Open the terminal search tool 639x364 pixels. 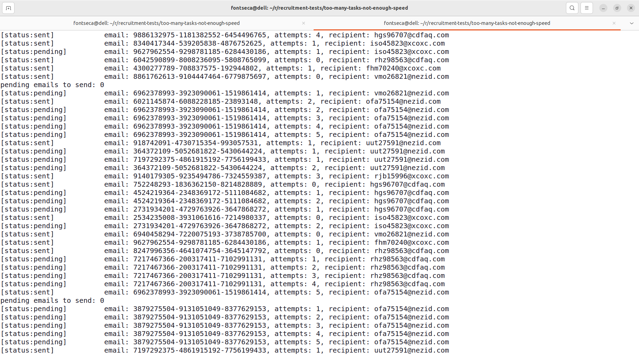point(572,8)
